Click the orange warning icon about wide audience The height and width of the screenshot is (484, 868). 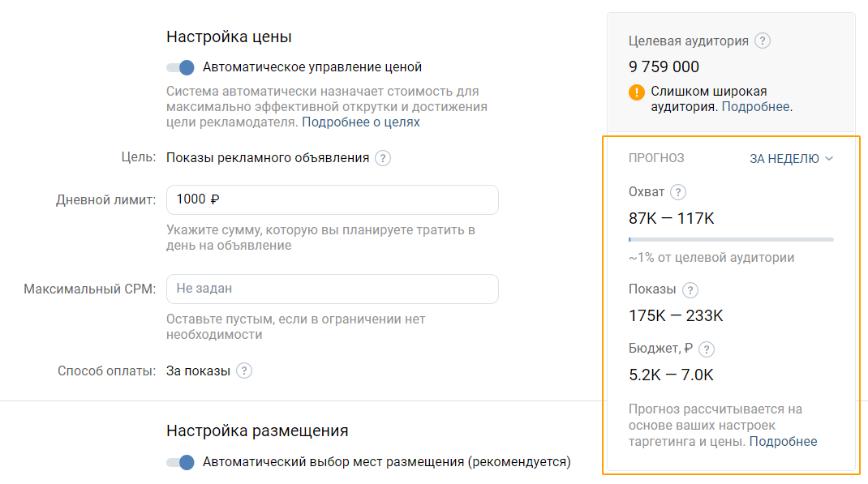(x=636, y=92)
